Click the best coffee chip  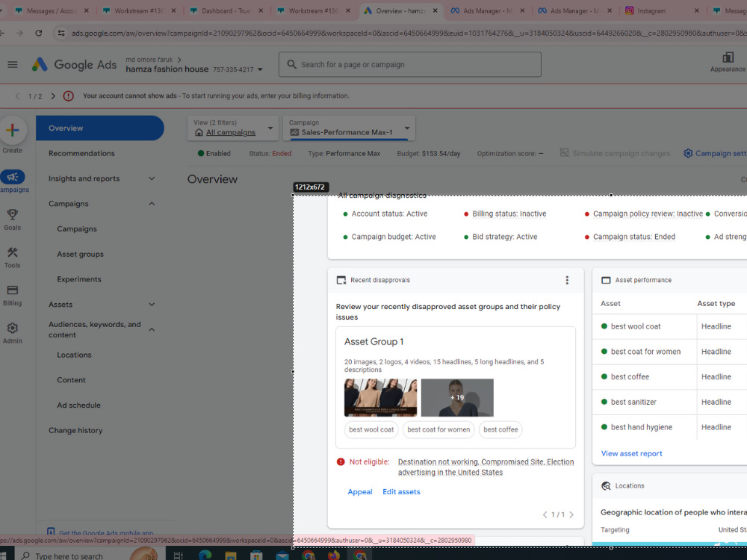click(500, 429)
